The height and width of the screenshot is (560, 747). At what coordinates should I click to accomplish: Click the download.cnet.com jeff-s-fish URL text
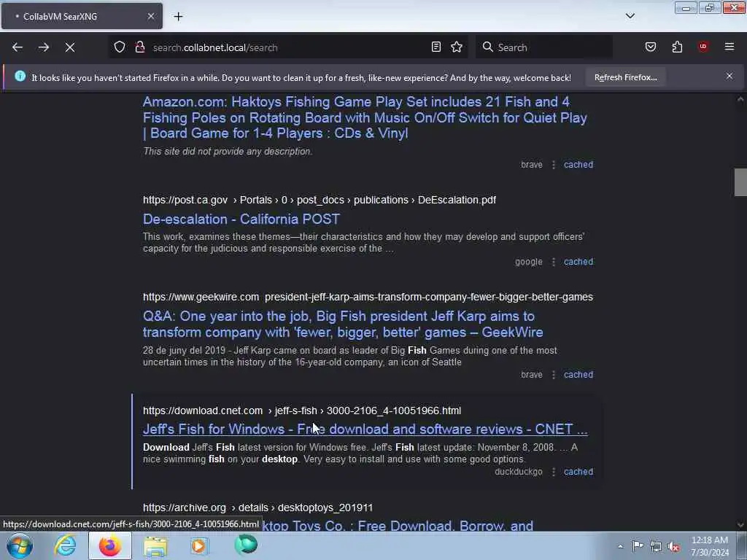click(302, 411)
